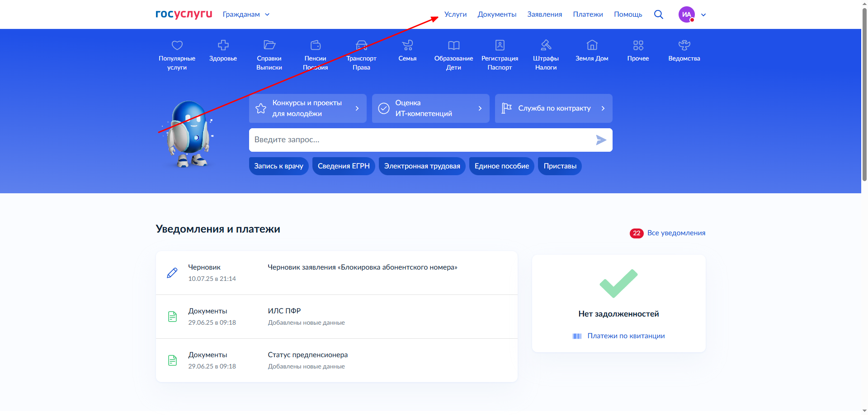Open the Все уведомления link
The height and width of the screenshot is (415, 868).
pos(676,233)
